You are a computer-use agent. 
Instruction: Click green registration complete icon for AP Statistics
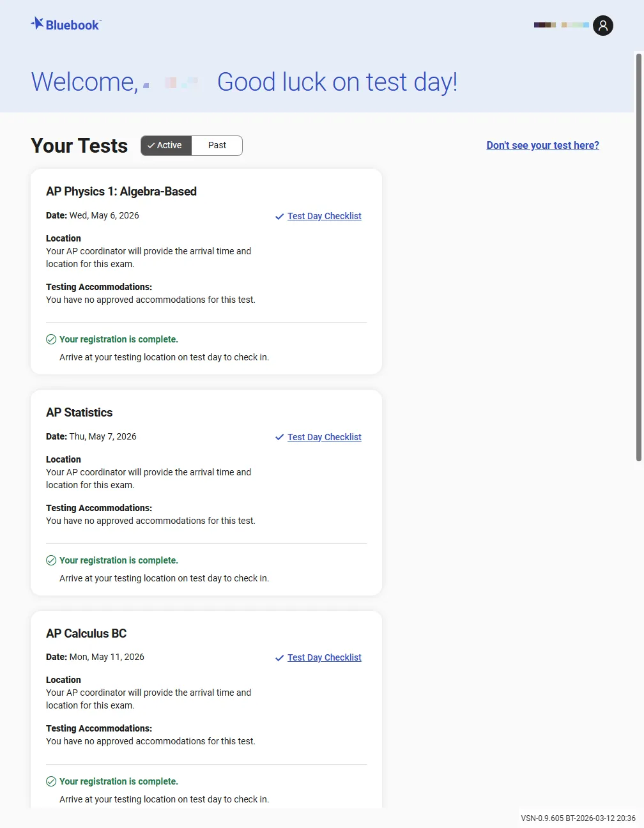point(51,560)
